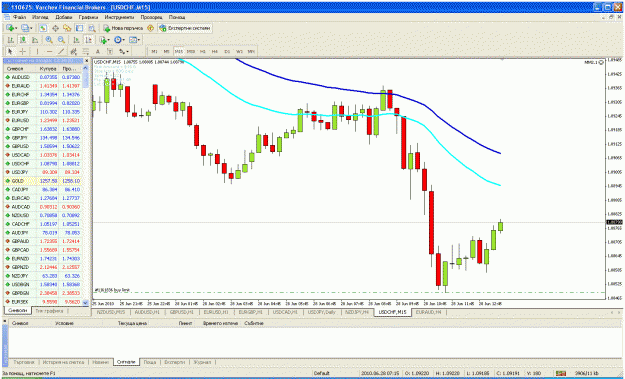625x379 pixels.
Task: Click the Market Watch scrollbar down arrow
Action: [86, 302]
